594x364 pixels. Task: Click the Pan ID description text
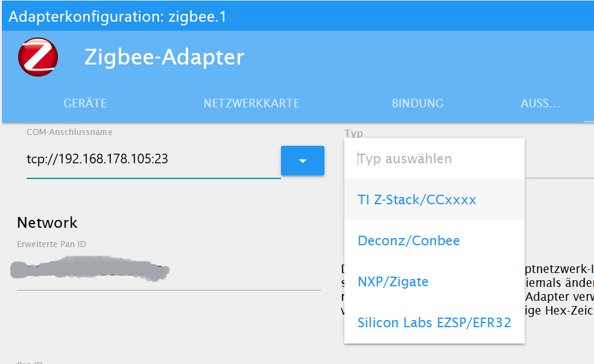[558, 289]
